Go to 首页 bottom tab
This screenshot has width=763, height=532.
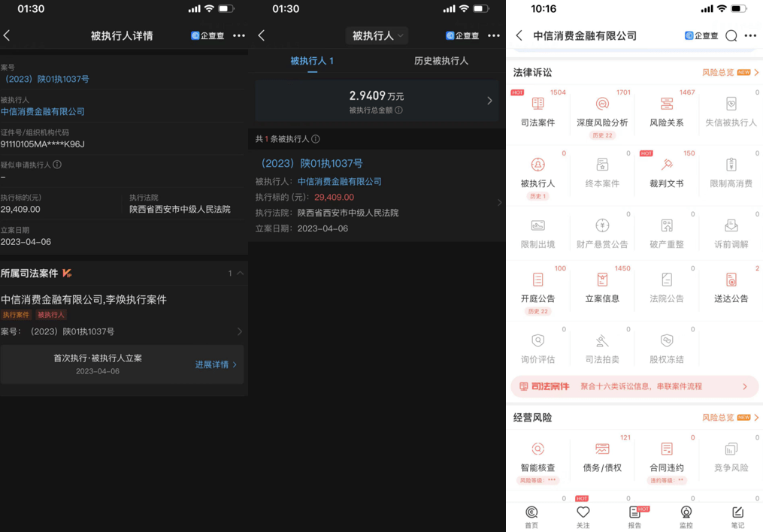531,517
